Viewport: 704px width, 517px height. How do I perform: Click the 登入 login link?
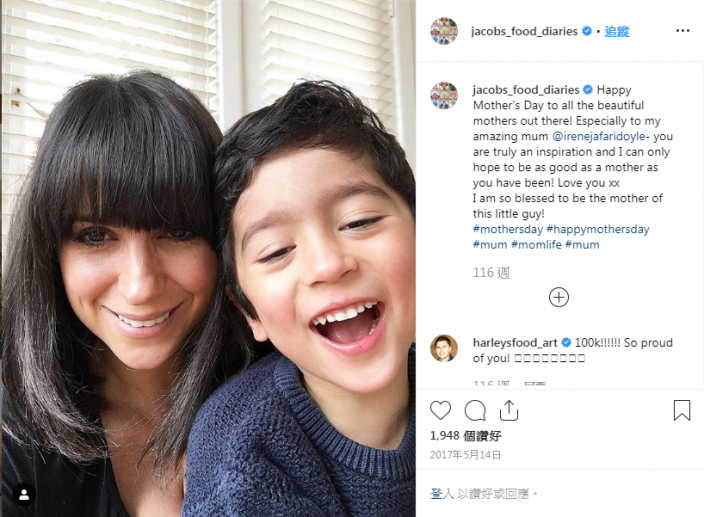(x=442, y=494)
